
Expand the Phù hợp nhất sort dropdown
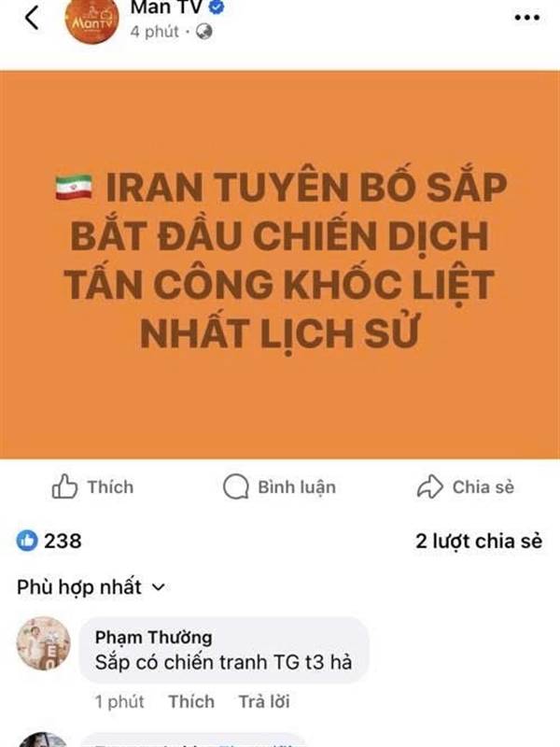coord(91,587)
